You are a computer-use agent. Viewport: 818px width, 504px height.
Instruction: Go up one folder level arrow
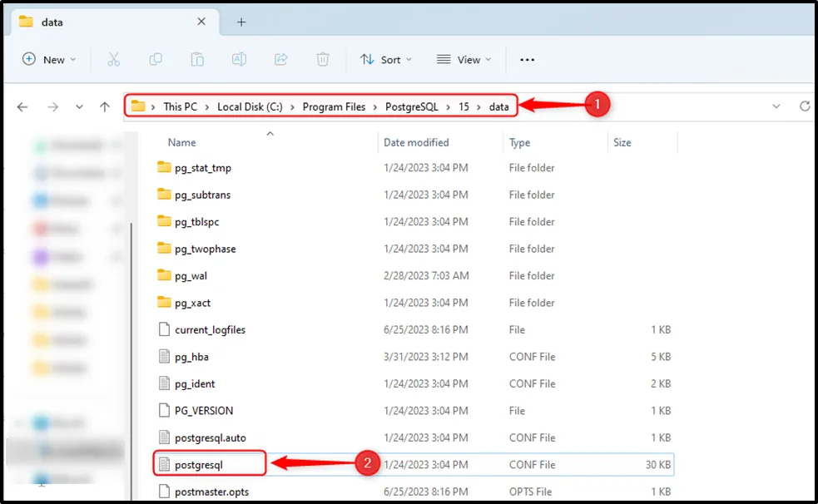pos(105,106)
